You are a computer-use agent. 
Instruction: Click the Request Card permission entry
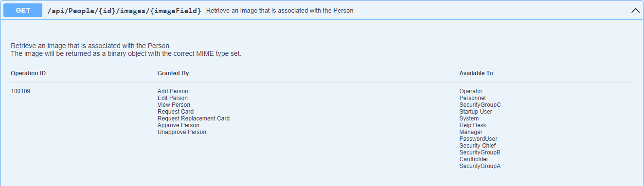tap(176, 112)
